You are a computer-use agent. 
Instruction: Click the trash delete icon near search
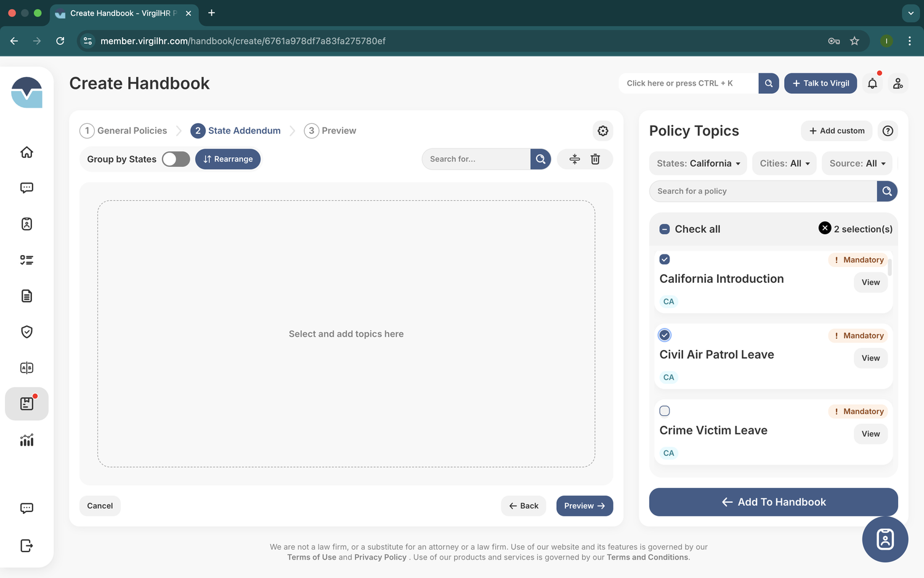594,159
